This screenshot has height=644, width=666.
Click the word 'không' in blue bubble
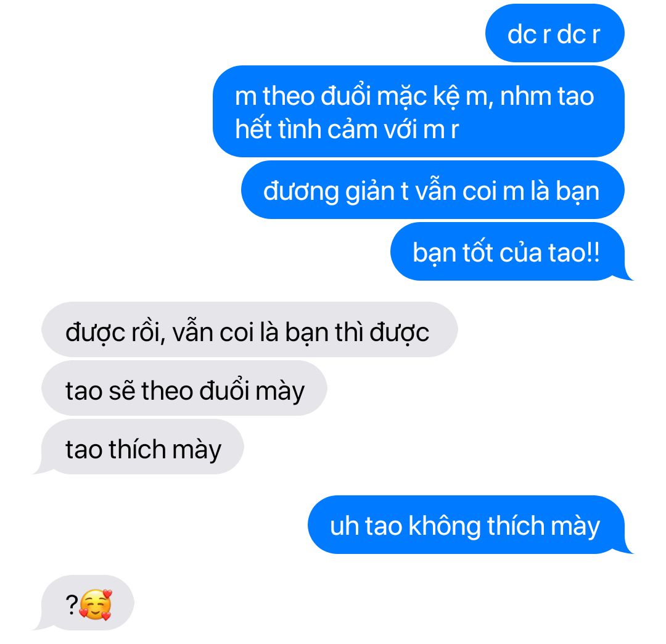pos(445,526)
